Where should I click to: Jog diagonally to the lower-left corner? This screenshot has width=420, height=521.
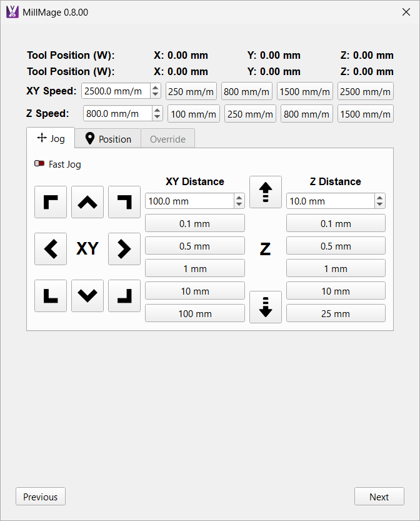point(51,295)
